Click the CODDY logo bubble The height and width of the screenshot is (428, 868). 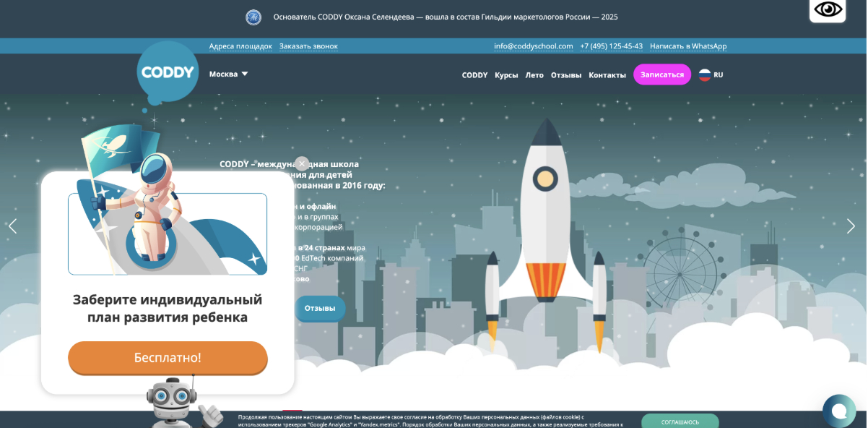tap(168, 72)
